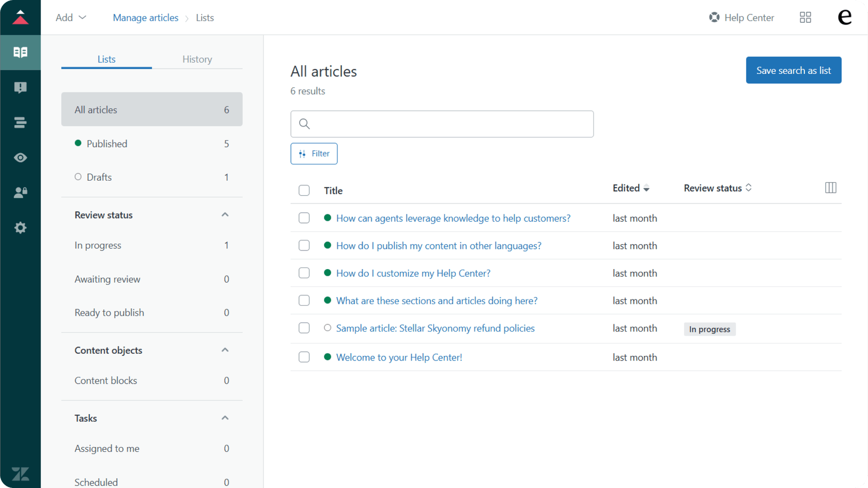Click the user permissions icon in sidebar
868x488 pixels.
pyautogui.click(x=21, y=193)
